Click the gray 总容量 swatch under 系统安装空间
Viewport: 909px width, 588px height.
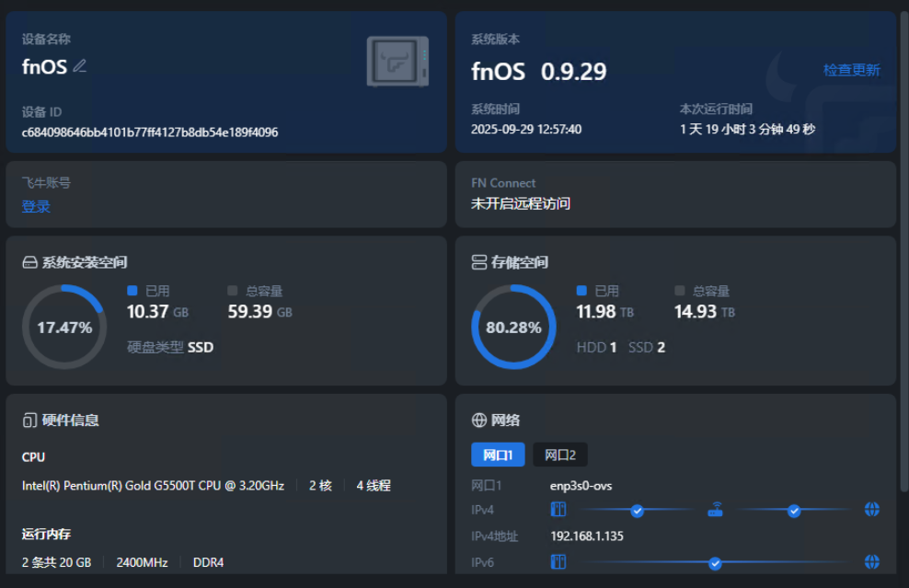click(x=233, y=291)
